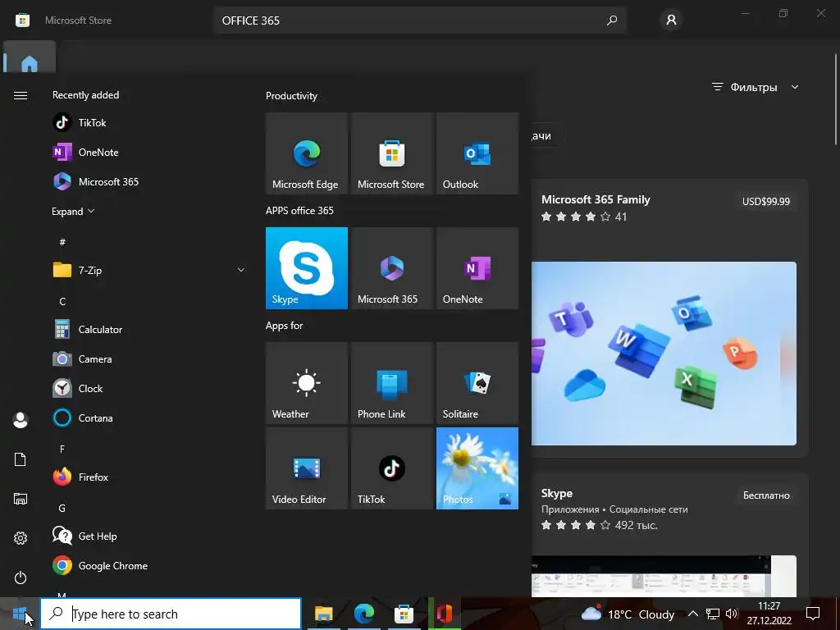
Task: Open the notification center icon
Action: pos(813,614)
